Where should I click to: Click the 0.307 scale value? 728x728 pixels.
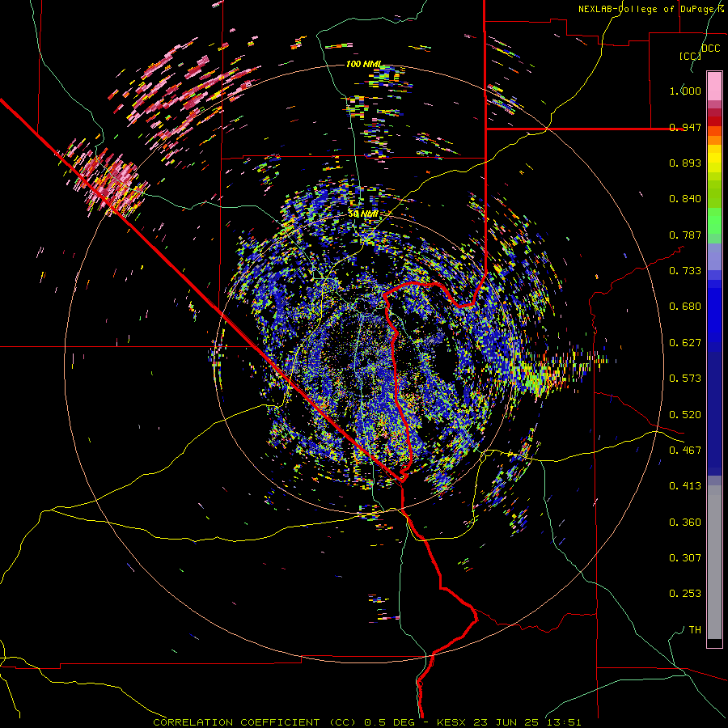685,558
